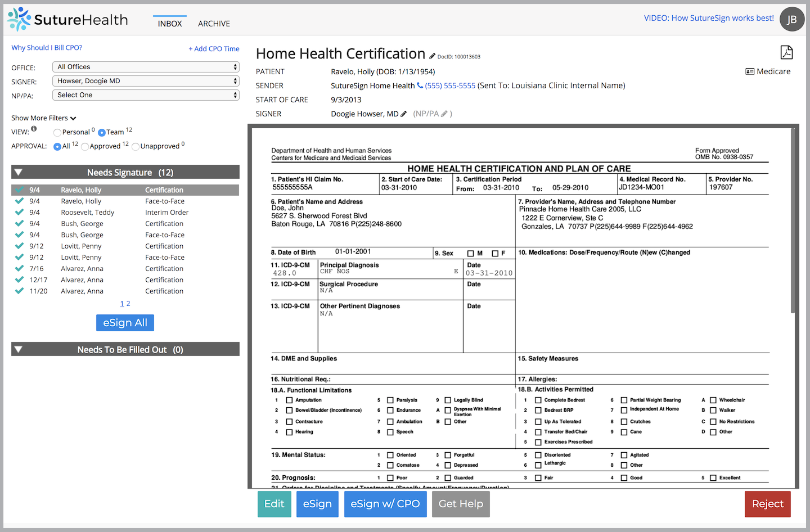
Task: Open the JB profile avatar
Action: tap(792, 19)
